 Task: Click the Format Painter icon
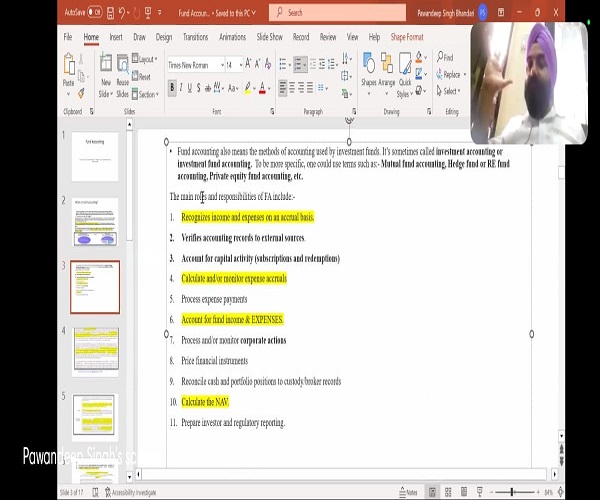(81, 93)
